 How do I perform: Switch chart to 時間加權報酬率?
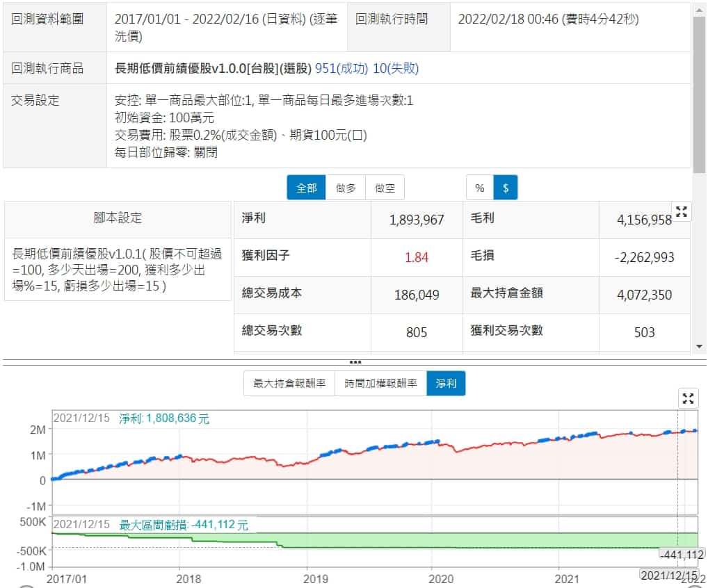(380, 383)
